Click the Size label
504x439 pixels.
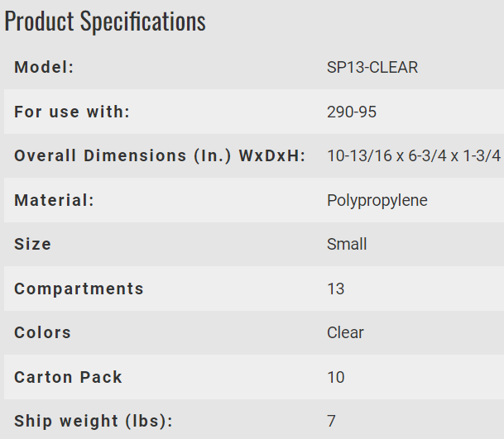coord(32,244)
